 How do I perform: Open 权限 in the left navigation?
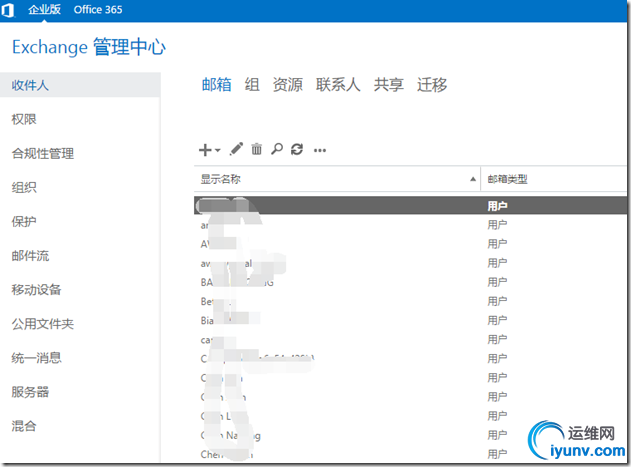pos(24,119)
